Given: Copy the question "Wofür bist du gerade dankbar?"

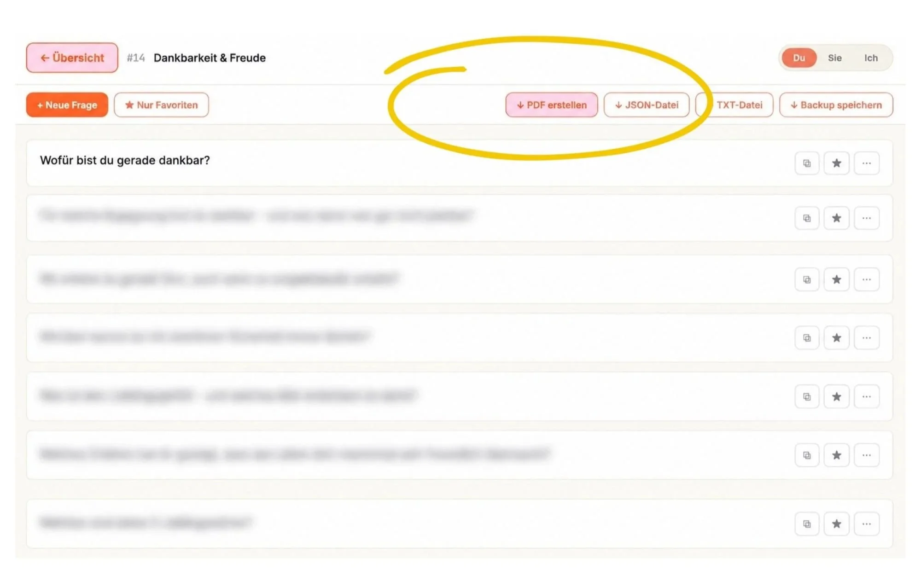Looking at the screenshot, I should click(x=807, y=163).
